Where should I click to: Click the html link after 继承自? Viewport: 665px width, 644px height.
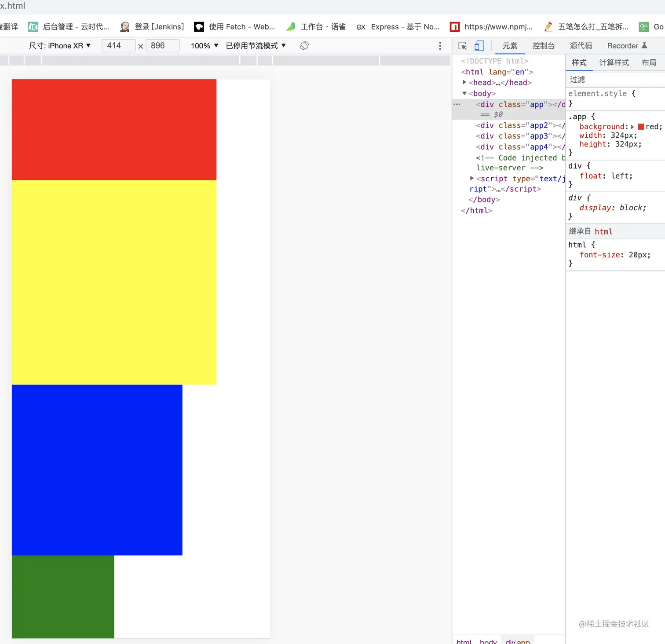(x=603, y=231)
